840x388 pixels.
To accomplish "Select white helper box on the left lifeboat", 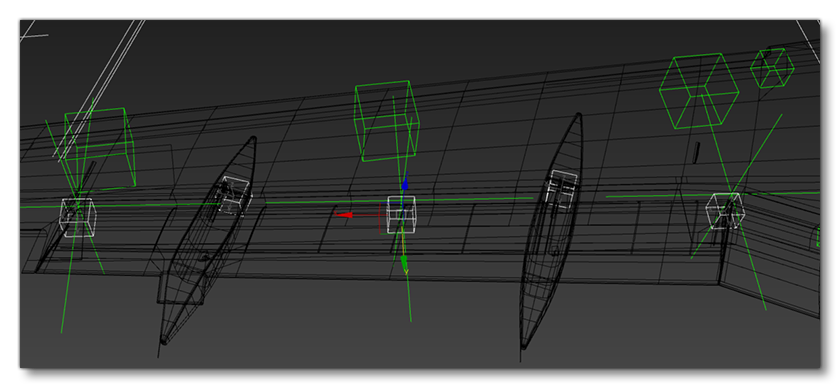I will (x=235, y=195).
